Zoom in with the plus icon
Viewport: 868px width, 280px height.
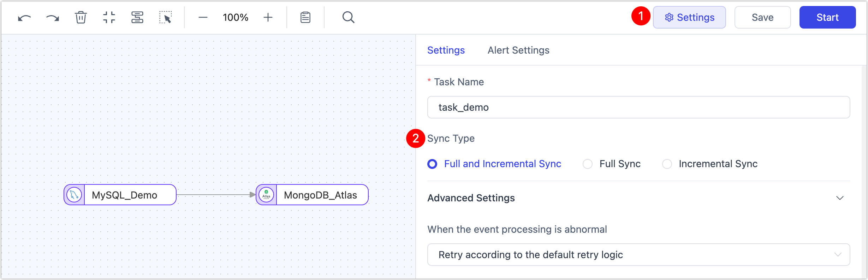pos(268,17)
